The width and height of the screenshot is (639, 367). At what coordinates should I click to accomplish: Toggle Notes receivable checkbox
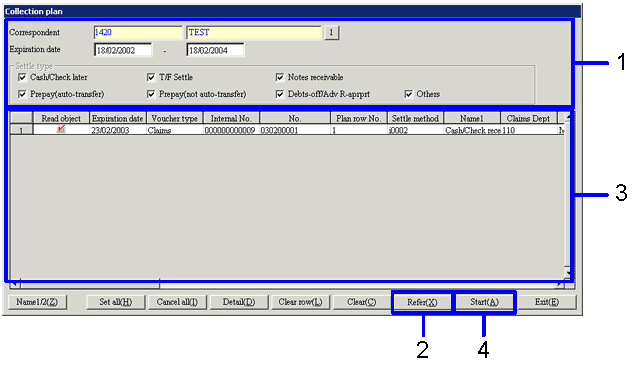pyautogui.click(x=280, y=77)
